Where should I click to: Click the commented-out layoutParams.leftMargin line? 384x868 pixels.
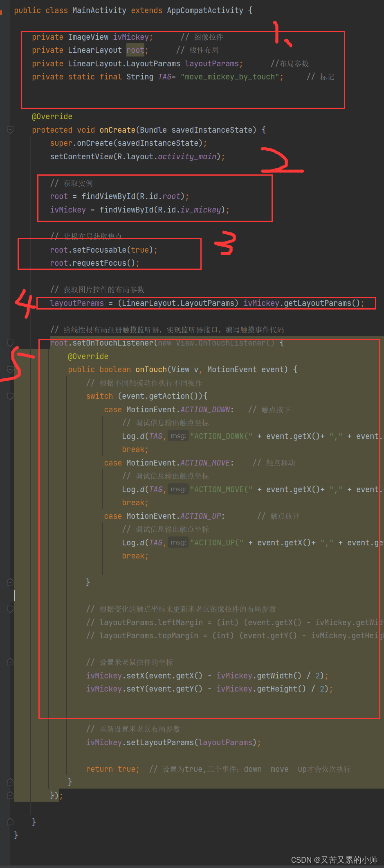pyautogui.click(x=235, y=623)
